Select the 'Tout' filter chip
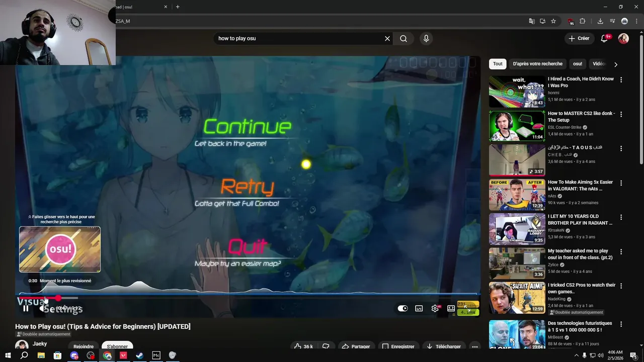644x362 pixels. point(498,64)
